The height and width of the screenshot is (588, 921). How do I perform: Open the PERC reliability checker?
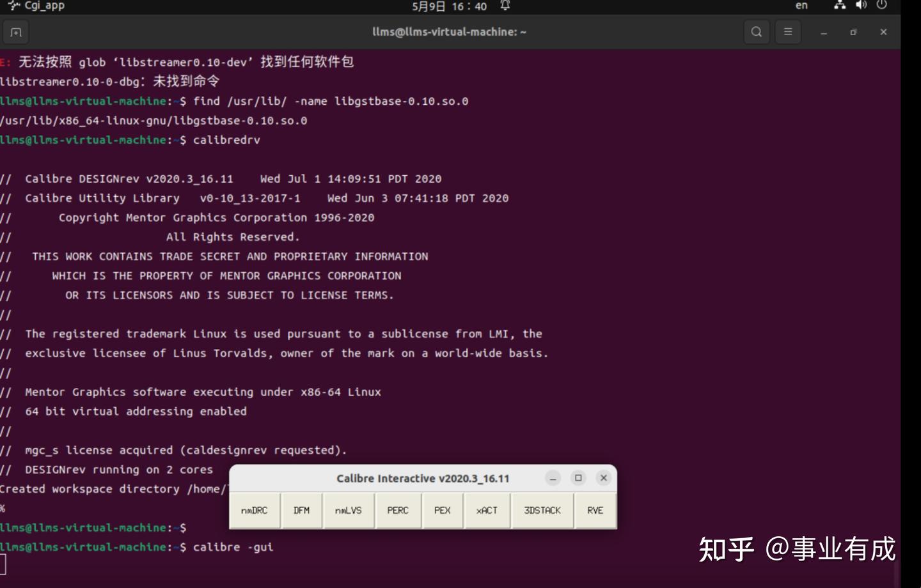(398, 510)
